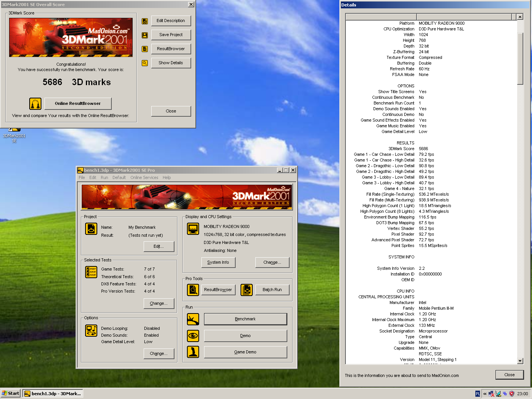Click Close button in Details window
Image resolution: width=532 pixels, height=399 pixels.
pyautogui.click(x=510, y=375)
